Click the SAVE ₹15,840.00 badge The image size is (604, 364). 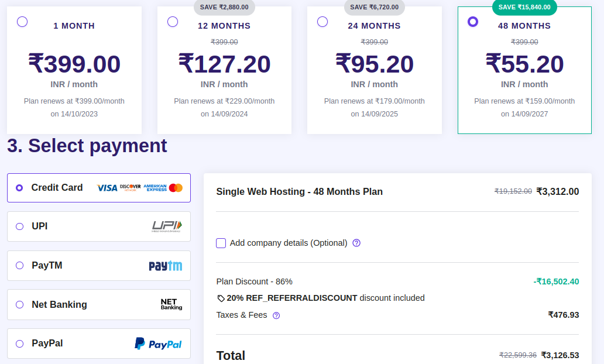(524, 7)
